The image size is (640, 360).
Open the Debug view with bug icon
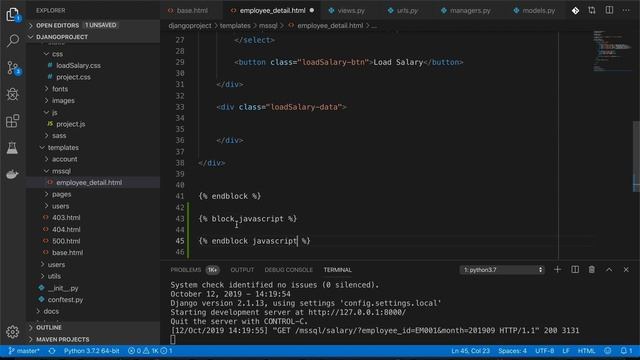[x=13, y=94]
